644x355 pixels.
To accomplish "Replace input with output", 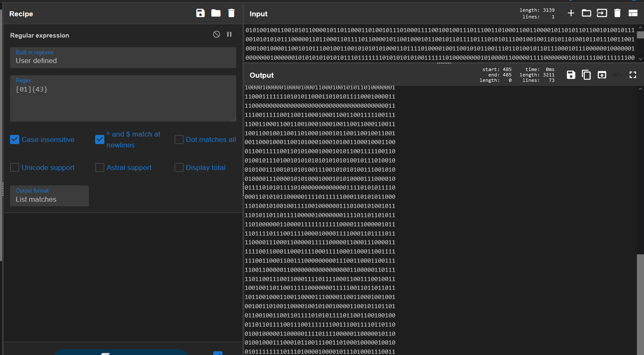I will (x=602, y=75).
